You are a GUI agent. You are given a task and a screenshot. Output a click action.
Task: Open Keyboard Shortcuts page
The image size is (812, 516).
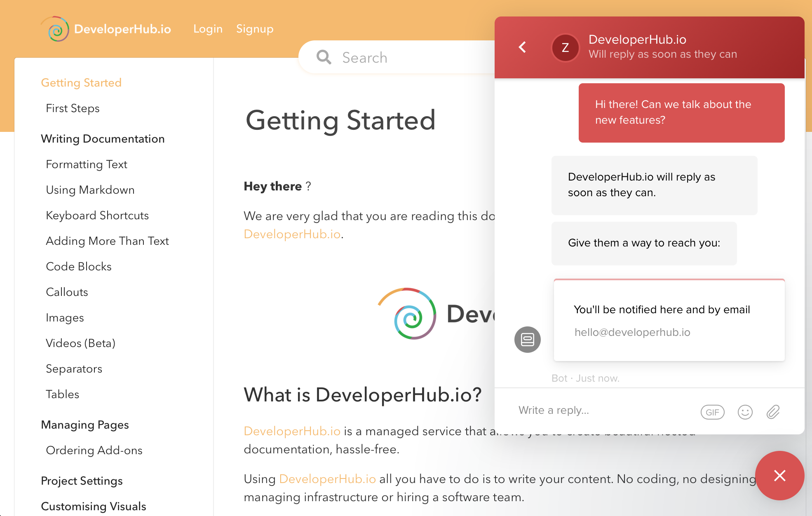click(97, 215)
